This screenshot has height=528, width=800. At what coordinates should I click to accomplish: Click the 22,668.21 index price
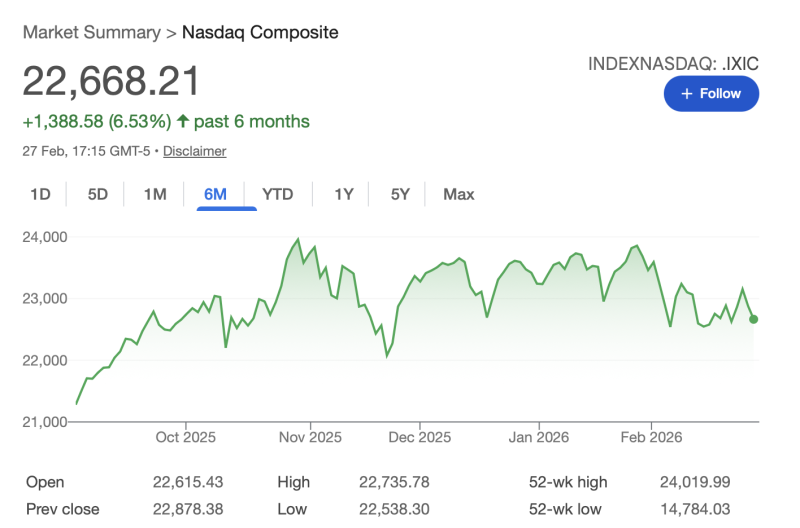click(x=111, y=81)
